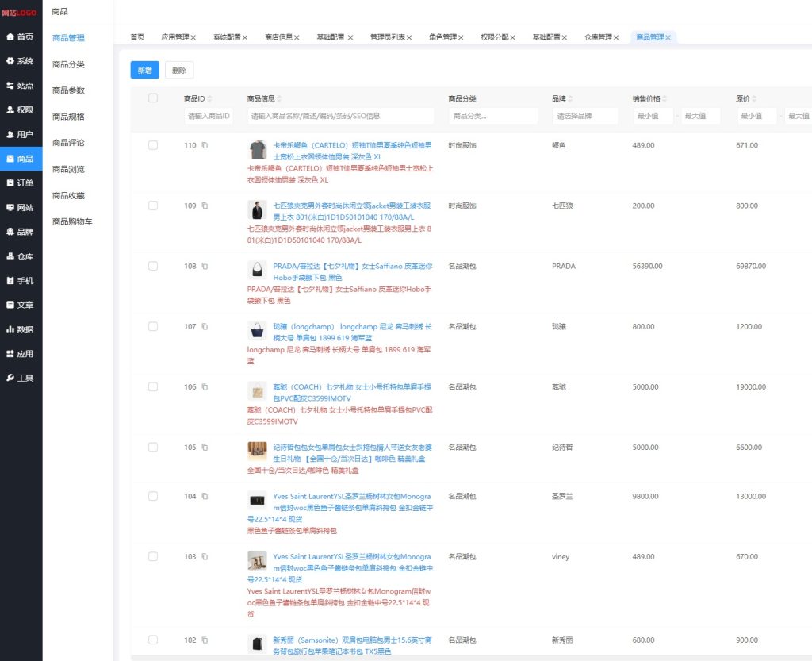The width and height of the screenshot is (812, 661).
Task: Click the blue 新增 button
Action: pos(144,70)
